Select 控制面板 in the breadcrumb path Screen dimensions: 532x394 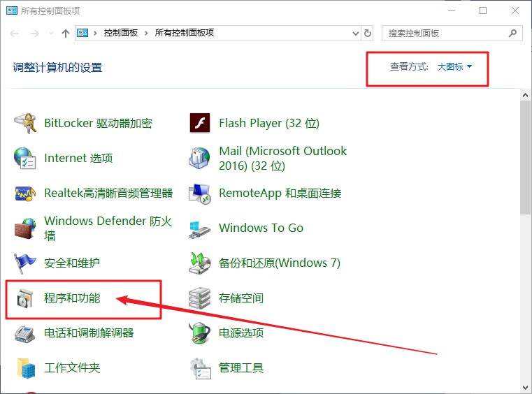coord(121,33)
